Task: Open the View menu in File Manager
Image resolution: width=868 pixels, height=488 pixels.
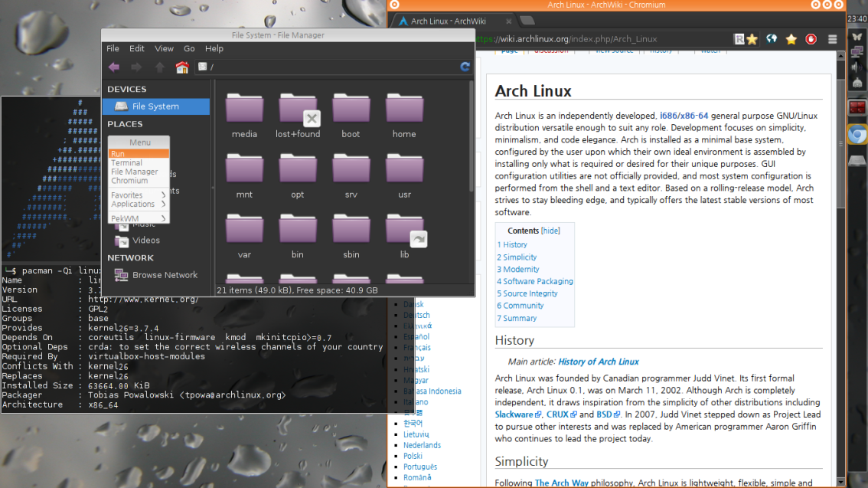Action: (x=164, y=48)
